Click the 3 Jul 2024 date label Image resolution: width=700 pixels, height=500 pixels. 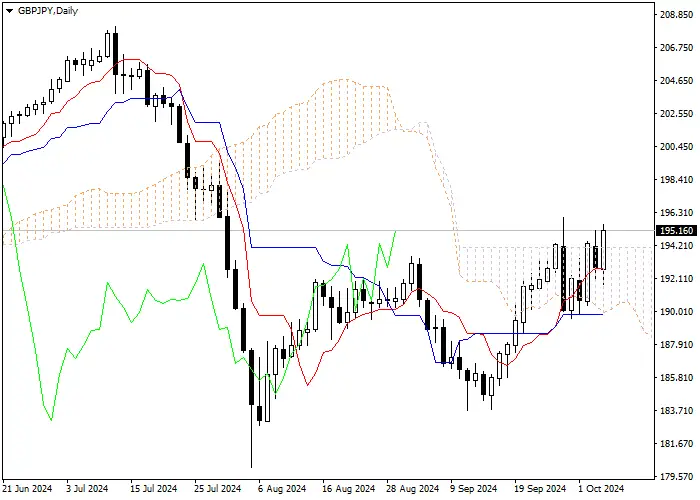point(87,489)
